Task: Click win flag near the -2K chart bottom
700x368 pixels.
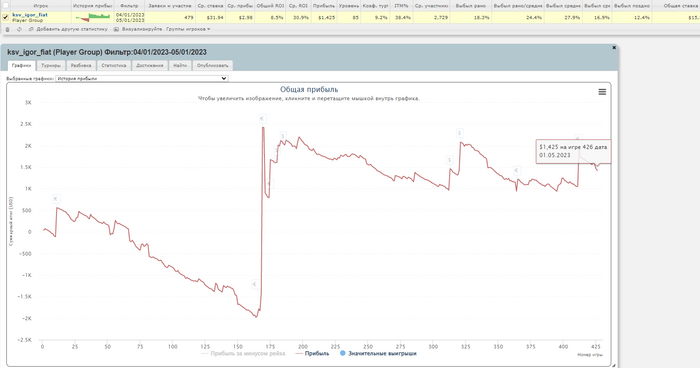Action: [254, 284]
